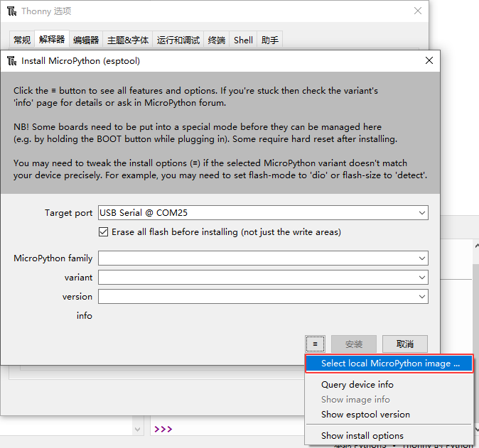
Task: Click the scroll down arrow left of Shell
Action: click(137, 429)
